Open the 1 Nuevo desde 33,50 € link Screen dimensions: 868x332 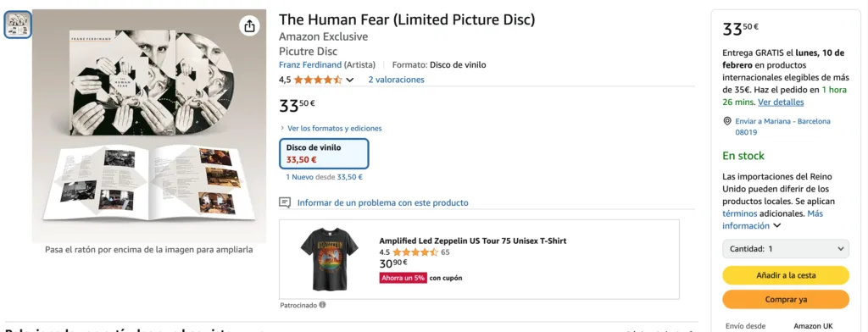point(325,177)
